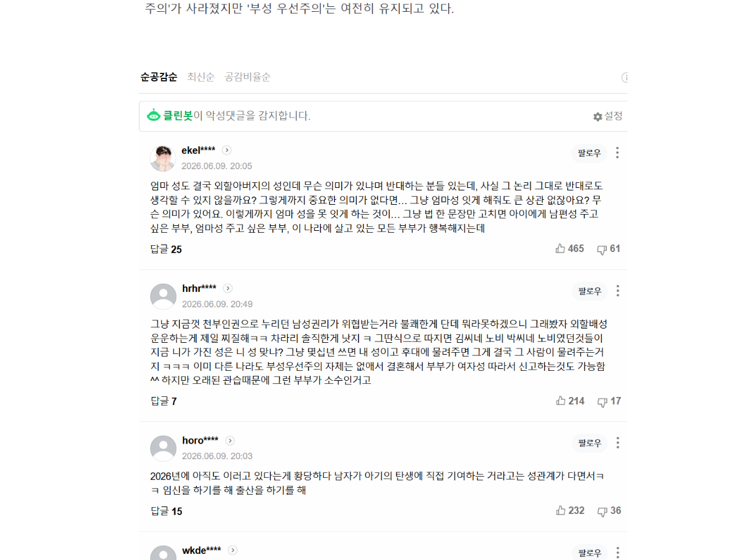The image size is (747, 560).
Task: Open ekel**** profile avatar picture
Action: tap(163, 158)
